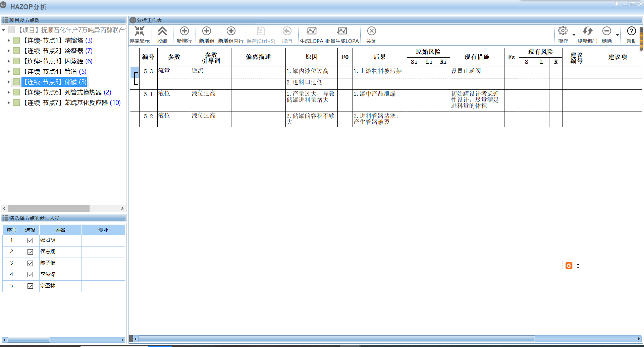Open the 操作 dropdown arrow
This screenshot has width=644, height=347.
[574, 35]
